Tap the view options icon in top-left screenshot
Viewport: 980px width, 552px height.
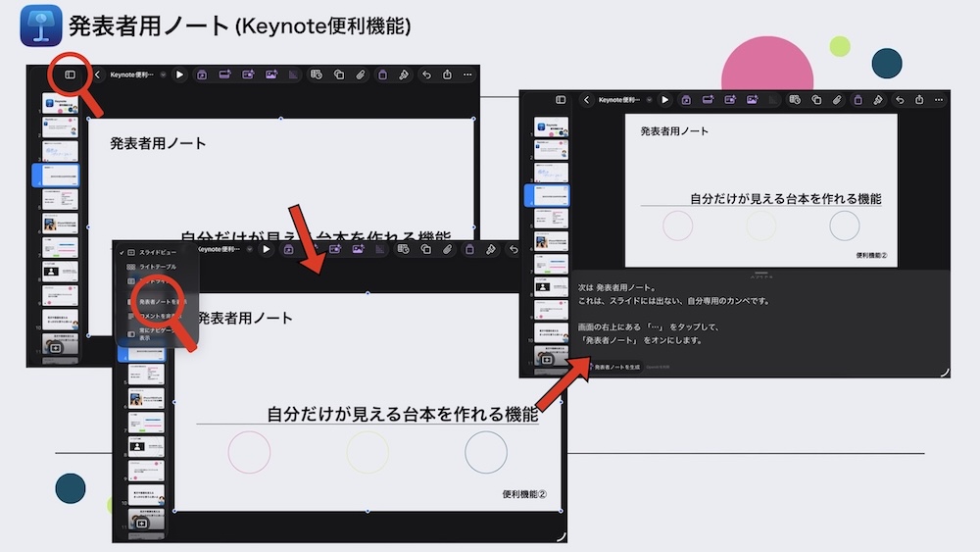[x=70, y=75]
